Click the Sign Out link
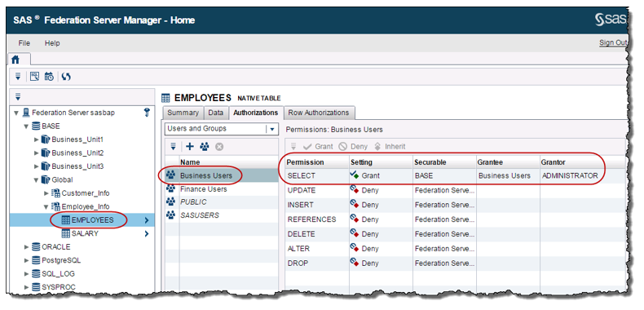The height and width of the screenshot is (310, 644). (x=613, y=42)
